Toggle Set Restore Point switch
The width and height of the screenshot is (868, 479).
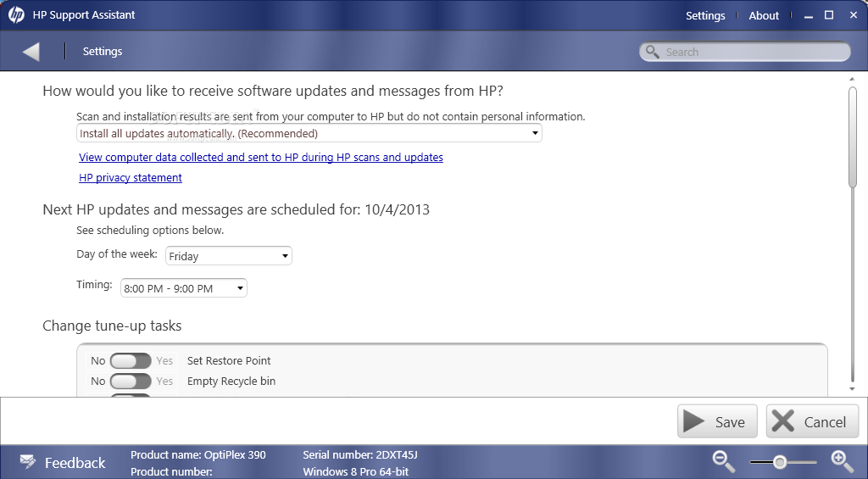[131, 361]
